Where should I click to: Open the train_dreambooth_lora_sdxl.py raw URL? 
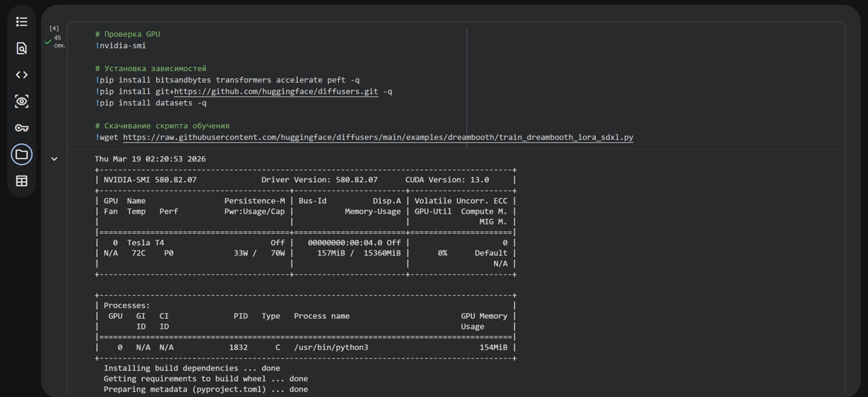tap(378, 137)
